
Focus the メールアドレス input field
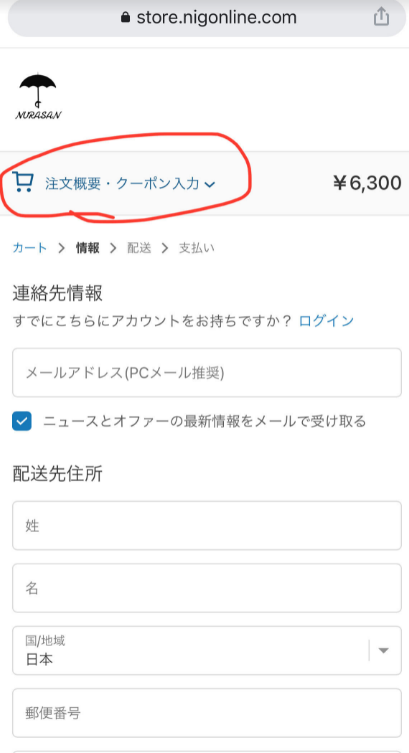(207, 373)
